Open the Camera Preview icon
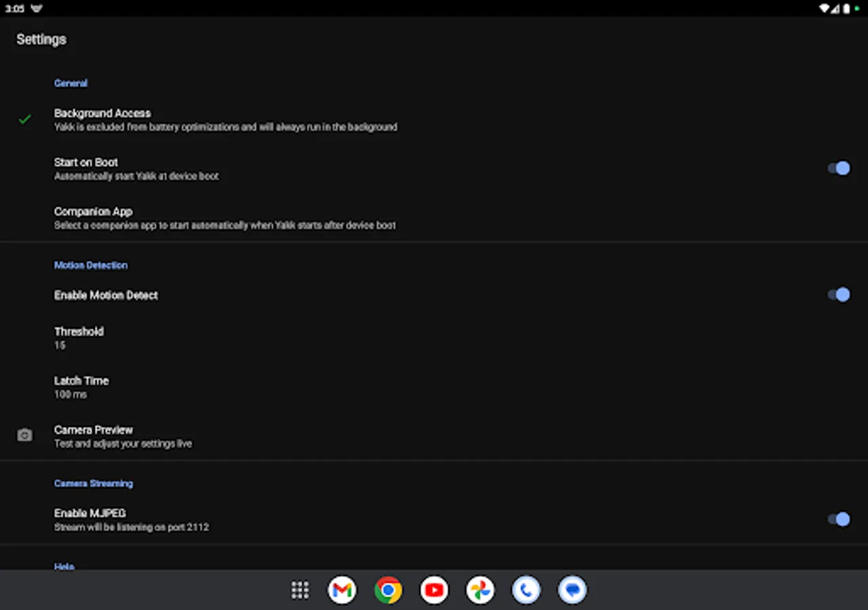This screenshot has height=610, width=868. pyautogui.click(x=24, y=434)
